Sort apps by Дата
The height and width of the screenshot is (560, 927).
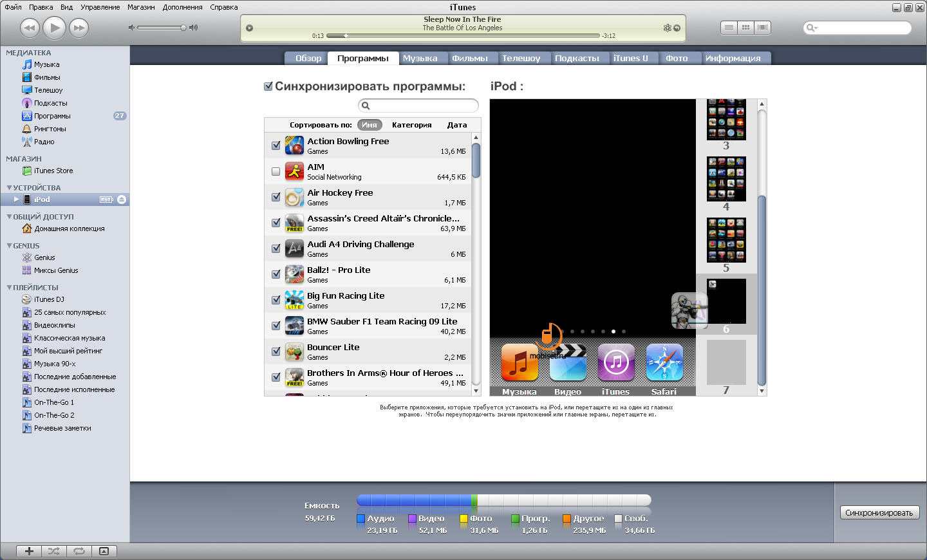pos(457,125)
